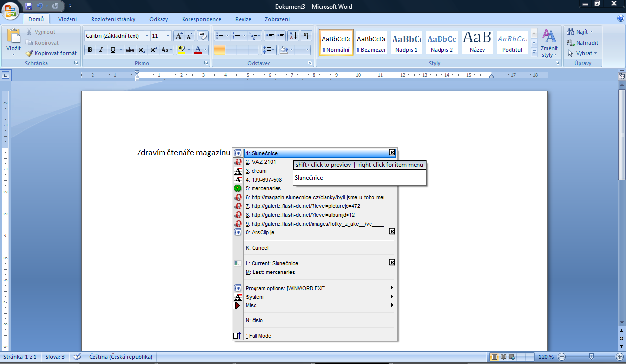Apply superscript formatting
Screen dimensions: 626x364
pos(153,50)
